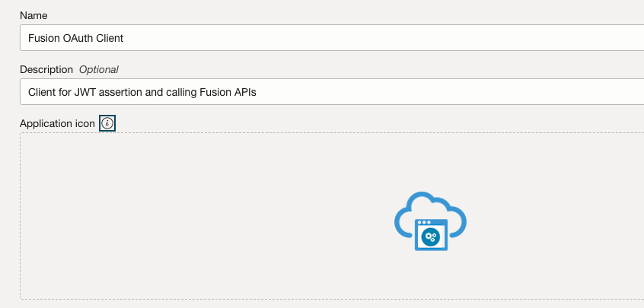Viewport: 644px width, 308px height.
Task: Click the cloud application icon image
Action: tap(430, 221)
